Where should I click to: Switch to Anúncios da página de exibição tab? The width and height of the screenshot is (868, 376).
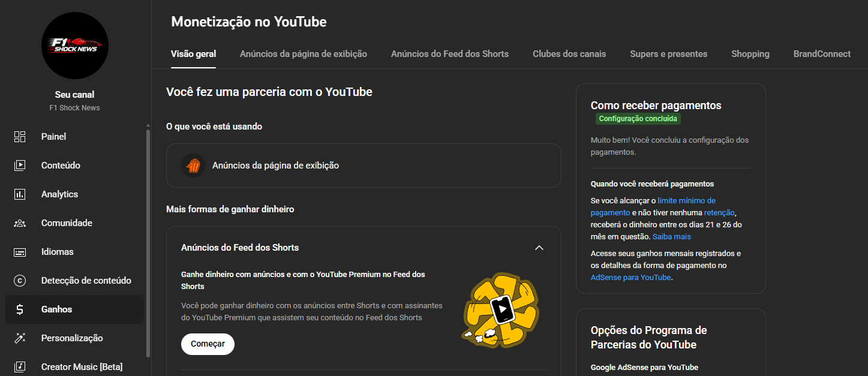(x=303, y=54)
